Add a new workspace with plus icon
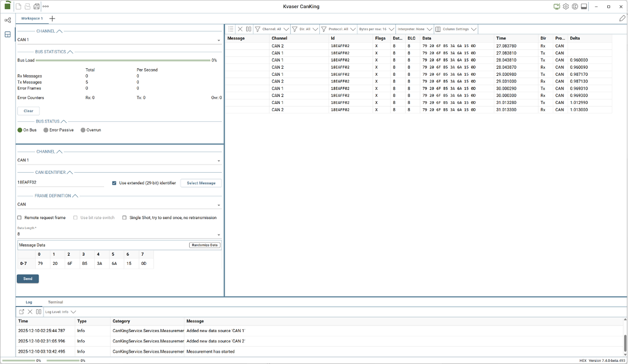Image resolution: width=629 pixels, height=364 pixels. coord(52,18)
